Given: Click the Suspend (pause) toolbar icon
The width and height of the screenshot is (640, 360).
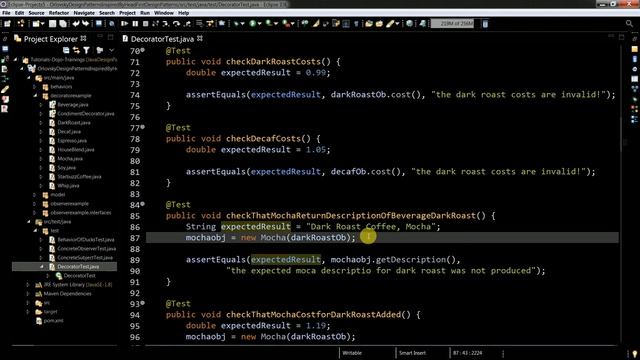Looking at the screenshot, I should 135,24.
